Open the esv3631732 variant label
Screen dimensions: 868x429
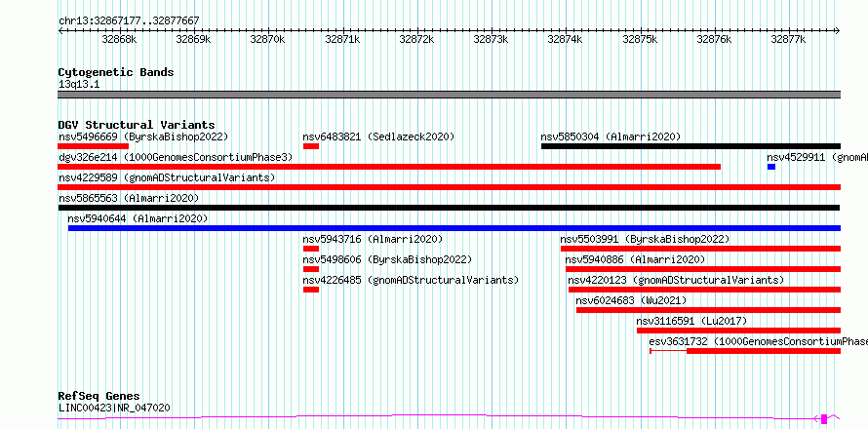coord(759,341)
